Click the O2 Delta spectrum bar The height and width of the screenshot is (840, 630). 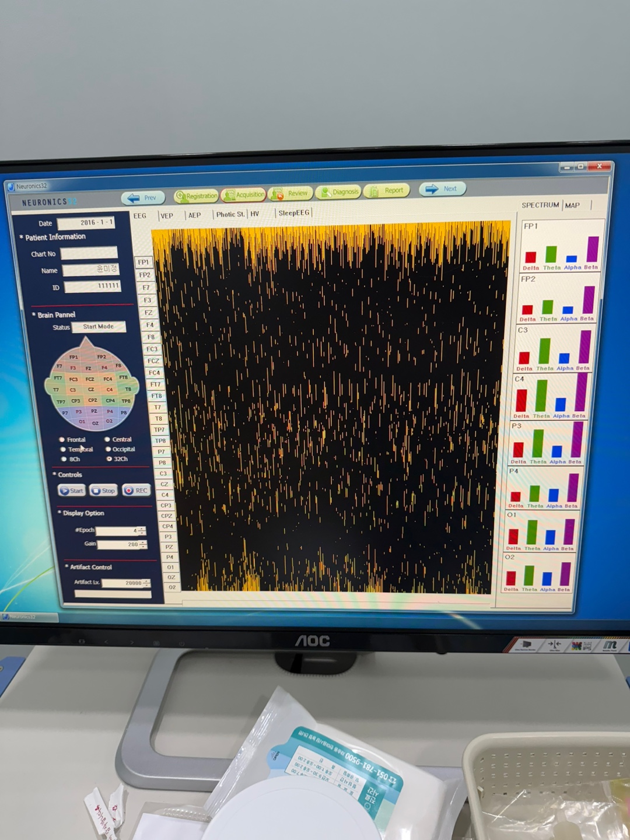pos(511,578)
